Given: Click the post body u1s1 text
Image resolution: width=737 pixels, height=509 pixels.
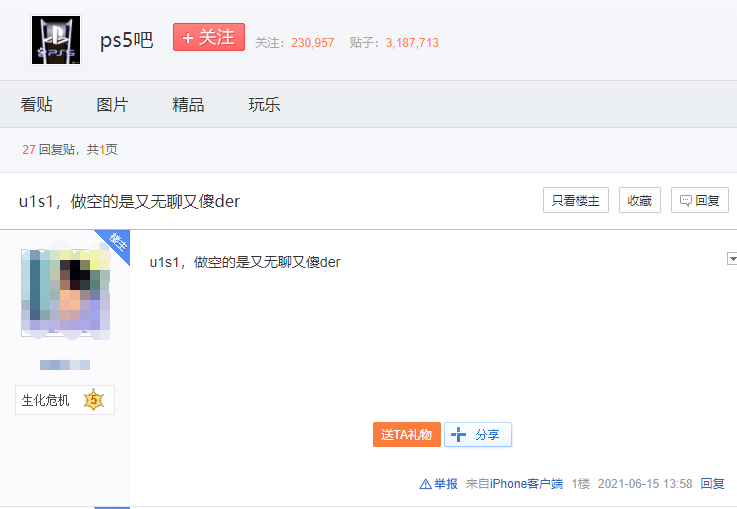Looking at the screenshot, I should [x=245, y=262].
